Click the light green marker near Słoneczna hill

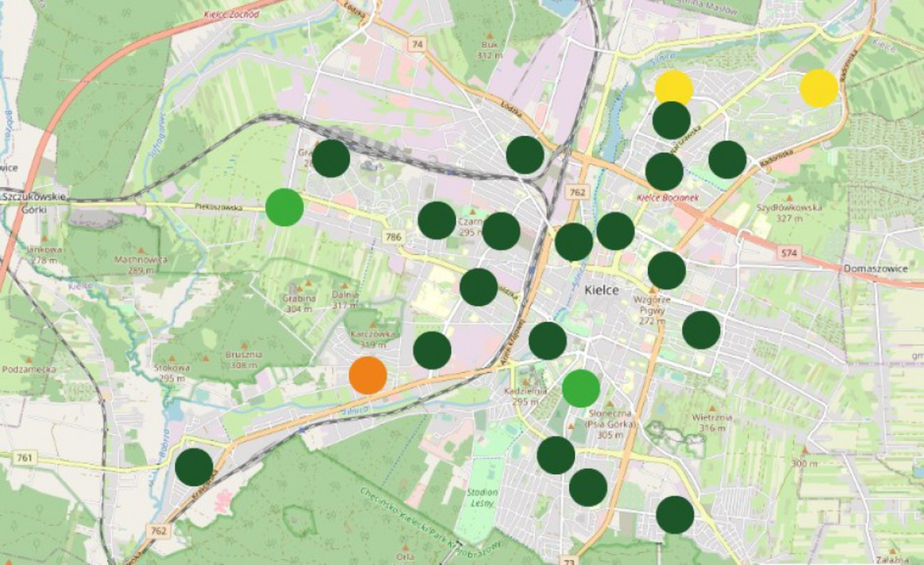(581, 388)
